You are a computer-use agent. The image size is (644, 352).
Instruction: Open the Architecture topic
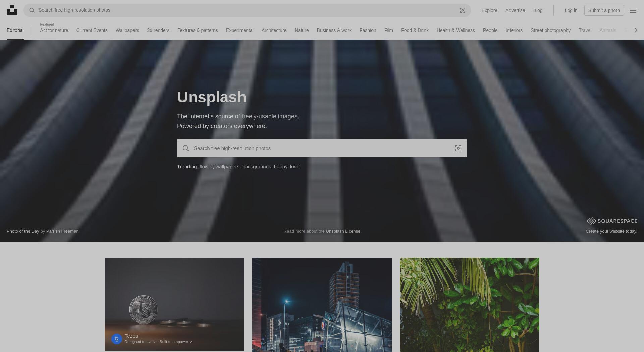[x=274, y=30]
